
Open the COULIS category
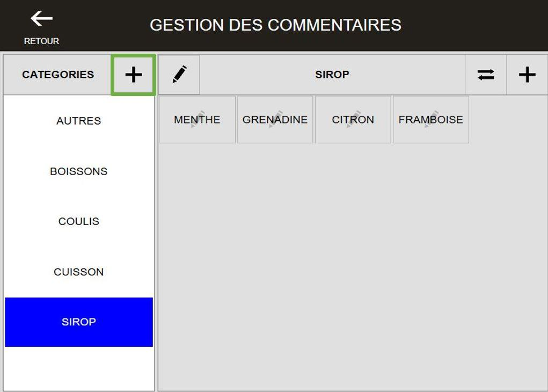pos(79,221)
